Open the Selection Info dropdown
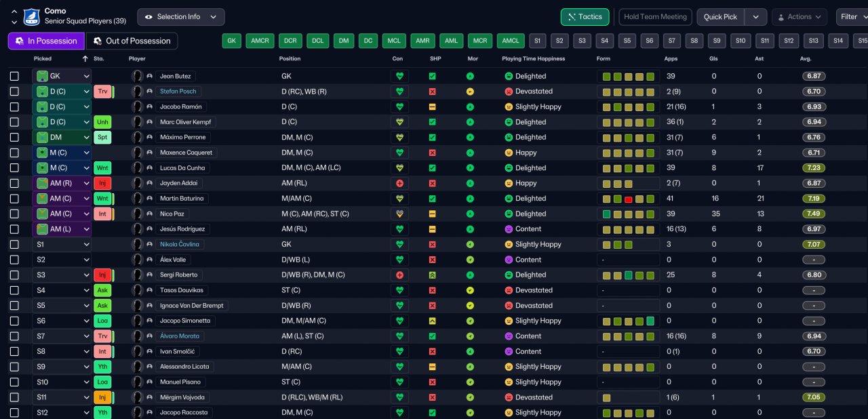Image resolution: width=868 pixels, height=419 pixels. pos(181,17)
